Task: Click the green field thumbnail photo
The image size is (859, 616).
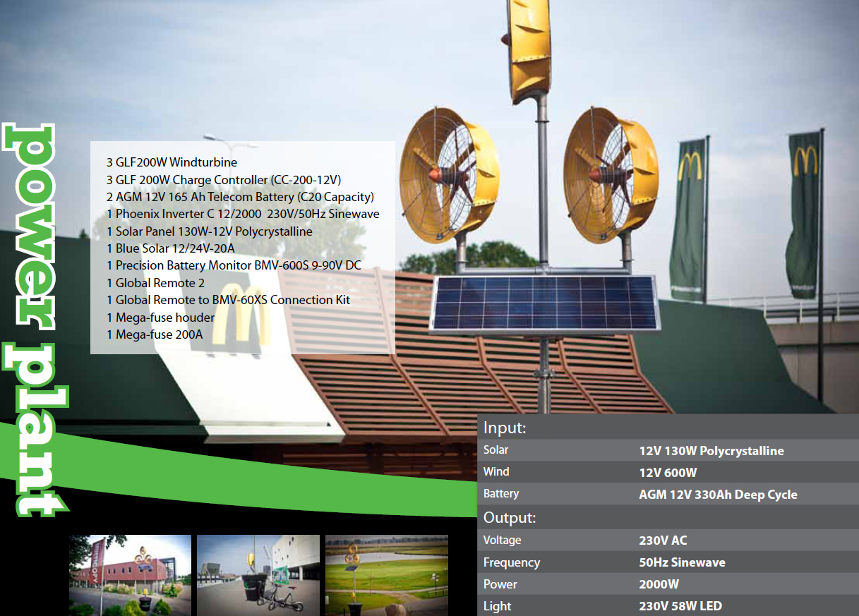Action: (x=387, y=575)
